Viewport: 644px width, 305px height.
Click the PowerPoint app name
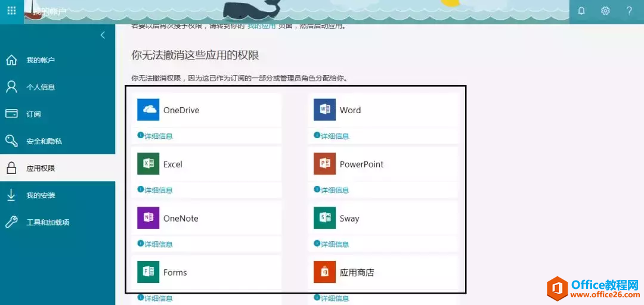[361, 164]
